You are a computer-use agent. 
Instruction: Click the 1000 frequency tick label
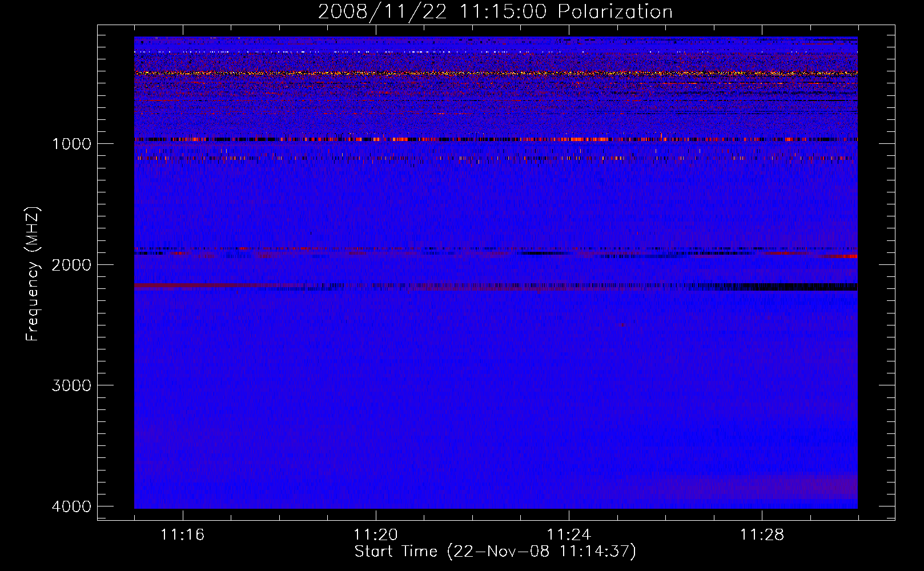[71, 143]
